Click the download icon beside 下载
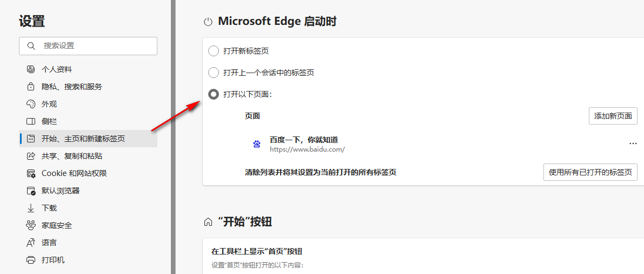This screenshot has width=644, height=274. [x=31, y=208]
